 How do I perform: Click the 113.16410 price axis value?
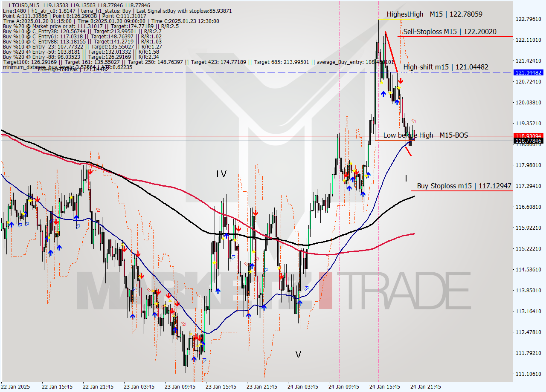coord(529,311)
